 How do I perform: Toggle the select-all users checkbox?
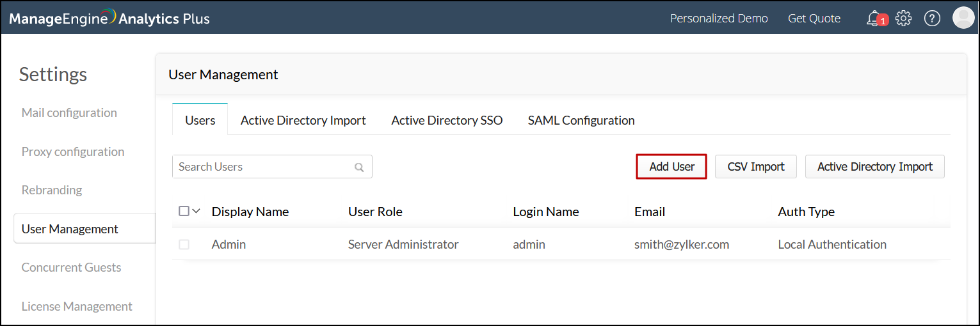[x=184, y=211]
